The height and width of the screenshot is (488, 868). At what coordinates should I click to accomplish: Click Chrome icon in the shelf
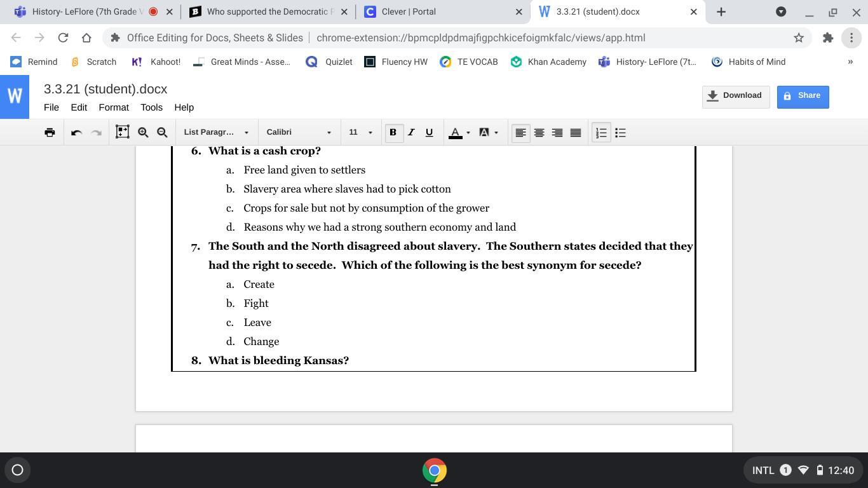[x=435, y=470]
